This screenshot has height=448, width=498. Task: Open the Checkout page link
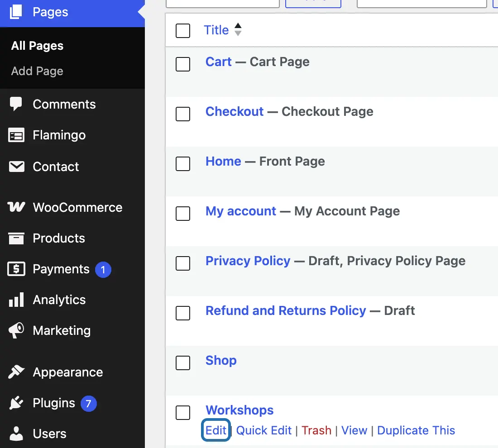[x=235, y=111]
